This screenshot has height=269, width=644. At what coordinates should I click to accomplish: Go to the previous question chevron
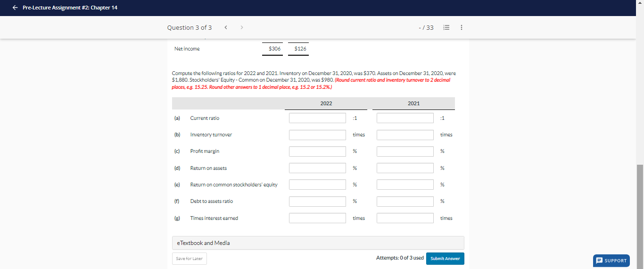pos(226,27)
